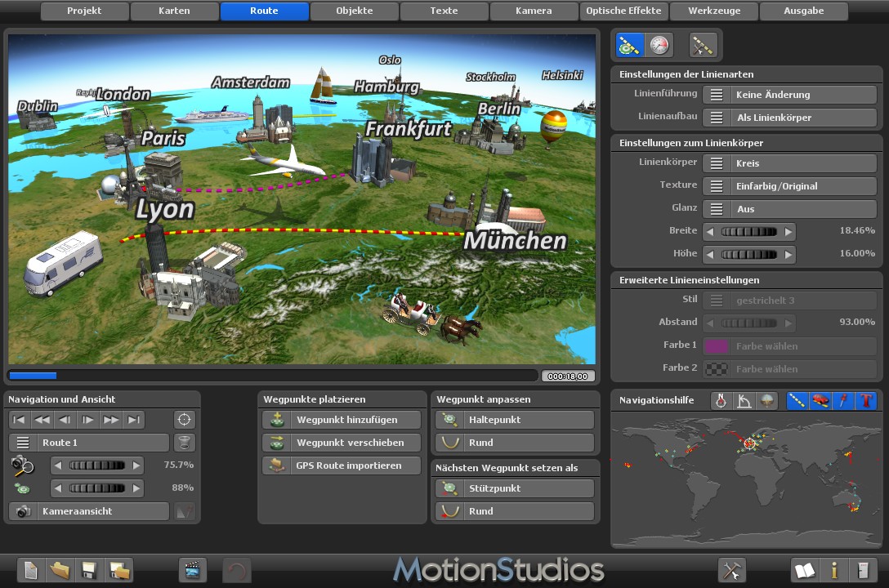Select the globe view icon in Navigationshilfe

766,400
